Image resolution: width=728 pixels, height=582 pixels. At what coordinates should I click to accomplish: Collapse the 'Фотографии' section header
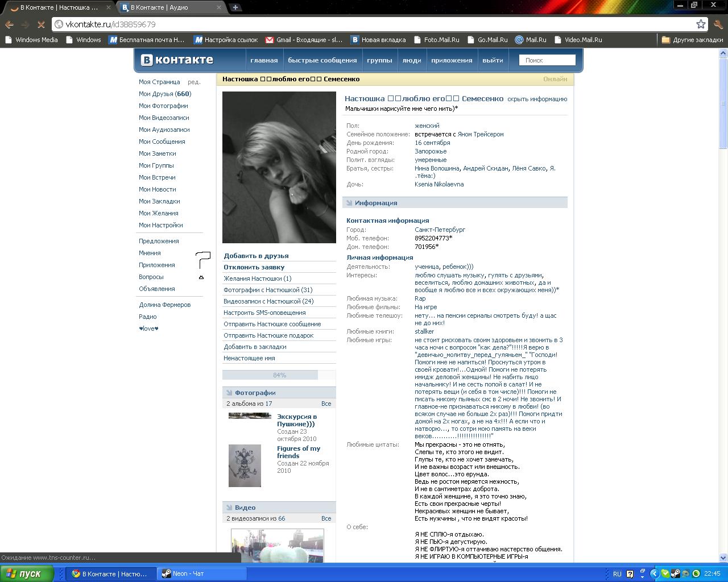(x=279, y=393)
